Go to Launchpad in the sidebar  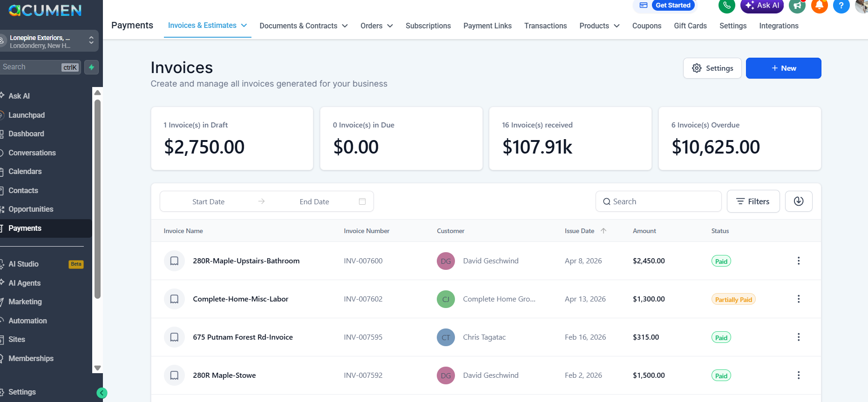coord(27,115)
